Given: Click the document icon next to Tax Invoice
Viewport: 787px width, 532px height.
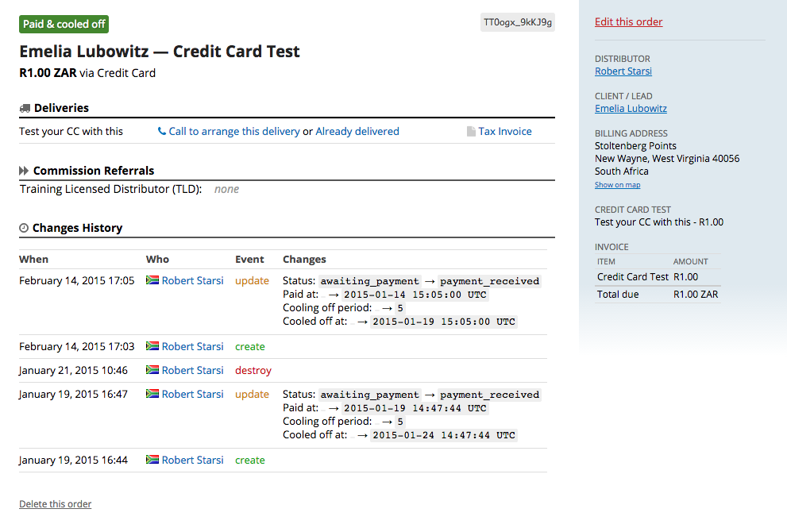Looking at the screenshot, I should (471, 132).
